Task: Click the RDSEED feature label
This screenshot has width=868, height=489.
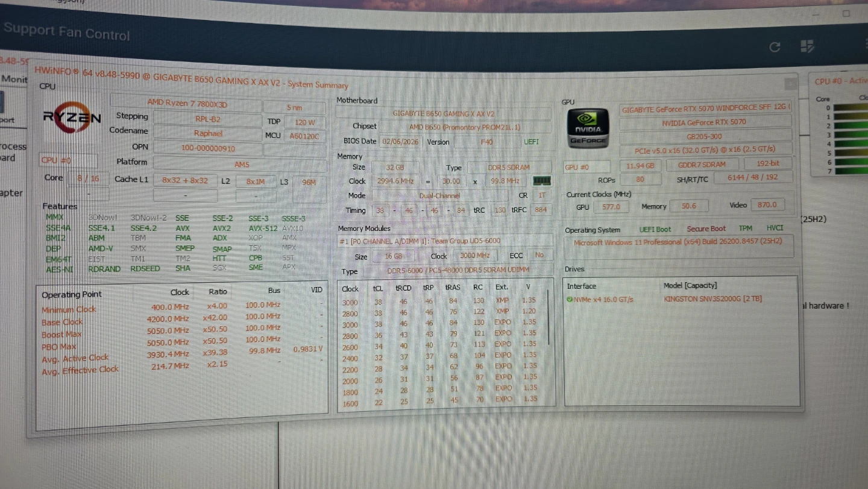Action: pyautogui.click(x=145, y=268)
